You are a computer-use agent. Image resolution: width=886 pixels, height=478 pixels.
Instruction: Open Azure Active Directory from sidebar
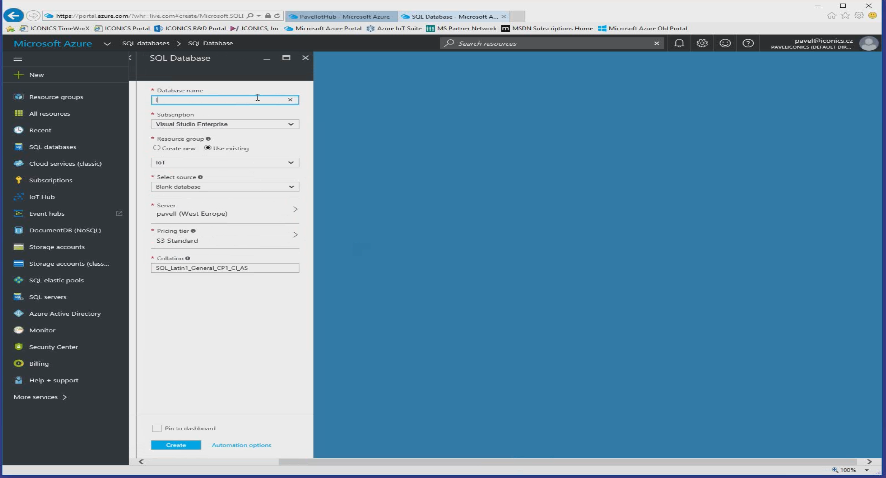64,314
